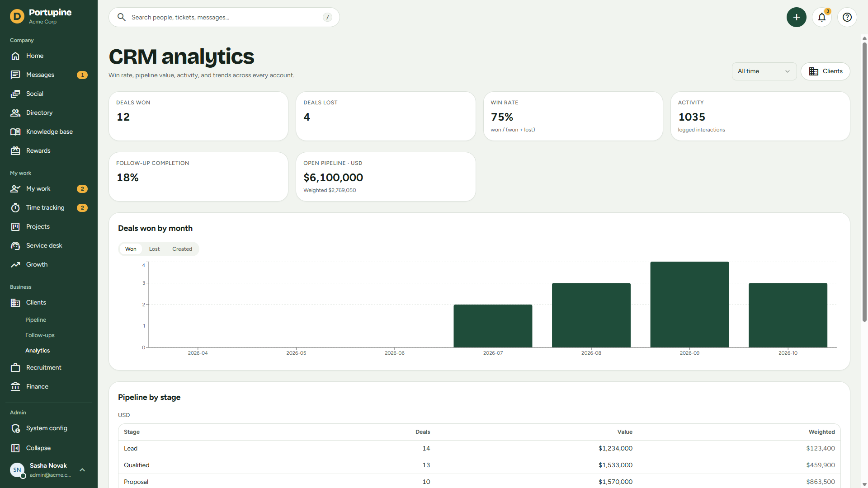
Task: Open the help question mark icon
Action: [x=847, y=17]
